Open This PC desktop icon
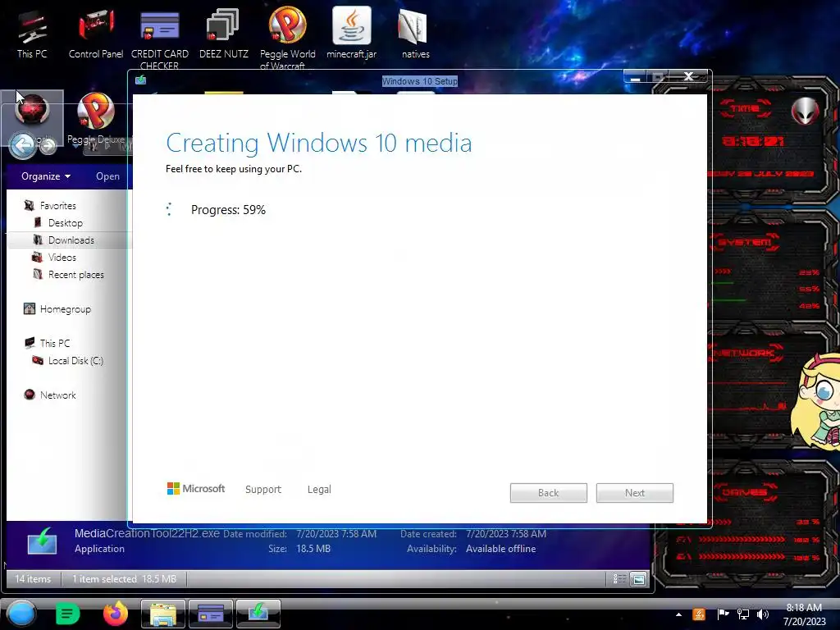 pyautogui.click(x=32, y=34)
